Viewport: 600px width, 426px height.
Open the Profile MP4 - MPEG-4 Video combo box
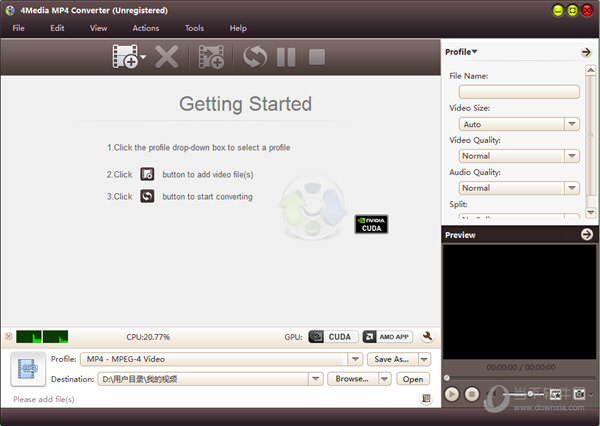click(221, 359)
